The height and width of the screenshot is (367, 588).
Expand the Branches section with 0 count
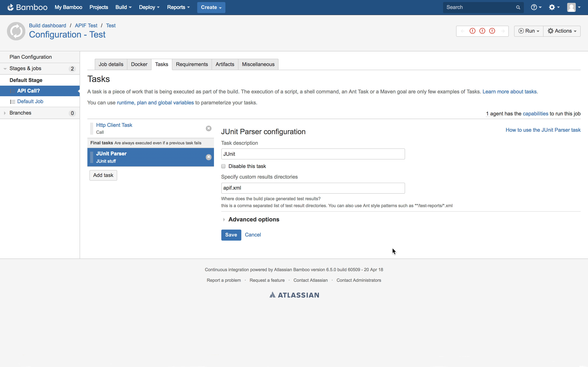(x=4, y=113)
